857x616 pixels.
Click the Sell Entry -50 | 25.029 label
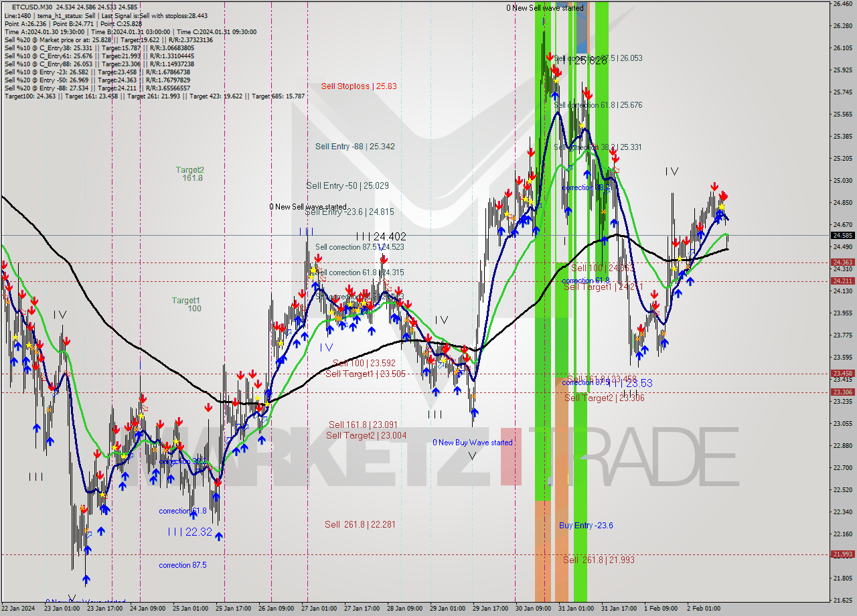(x=347, y=185)
